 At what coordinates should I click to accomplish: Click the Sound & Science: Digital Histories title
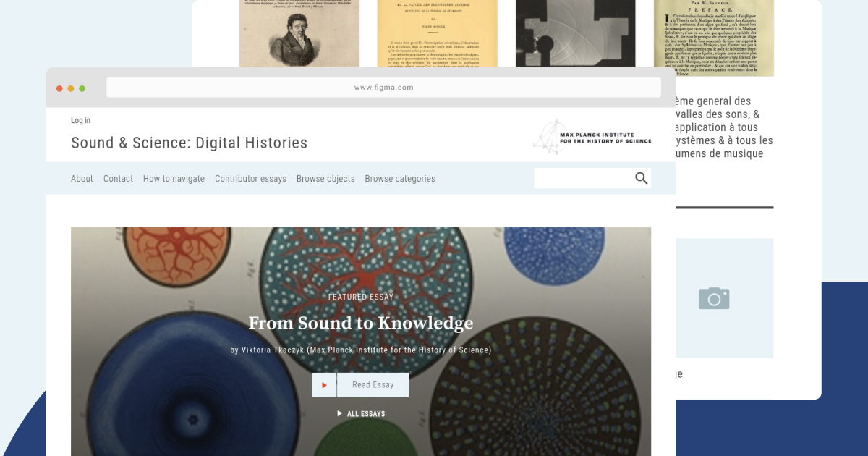[x=189, y=143]
